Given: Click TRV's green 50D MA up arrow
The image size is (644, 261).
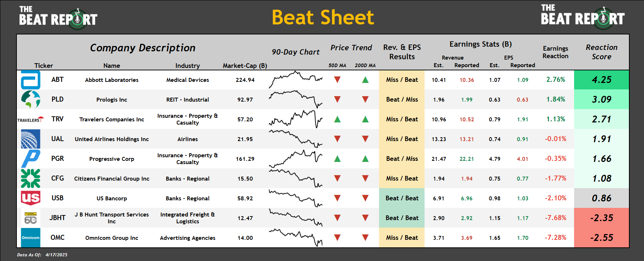Looking at the screenshot, I should coord(337,119).
